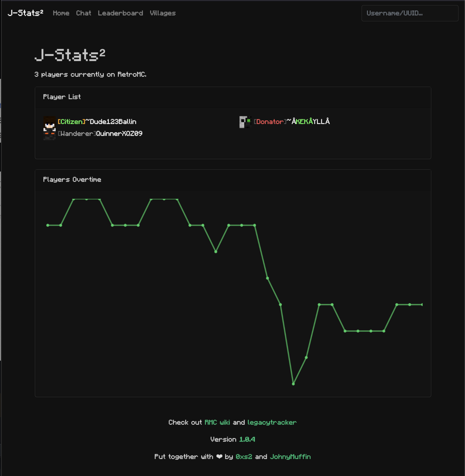The height and width of the screenshot is (476, 465).
Task: Click the Players Overtime panel header
Action: (72, 179)
